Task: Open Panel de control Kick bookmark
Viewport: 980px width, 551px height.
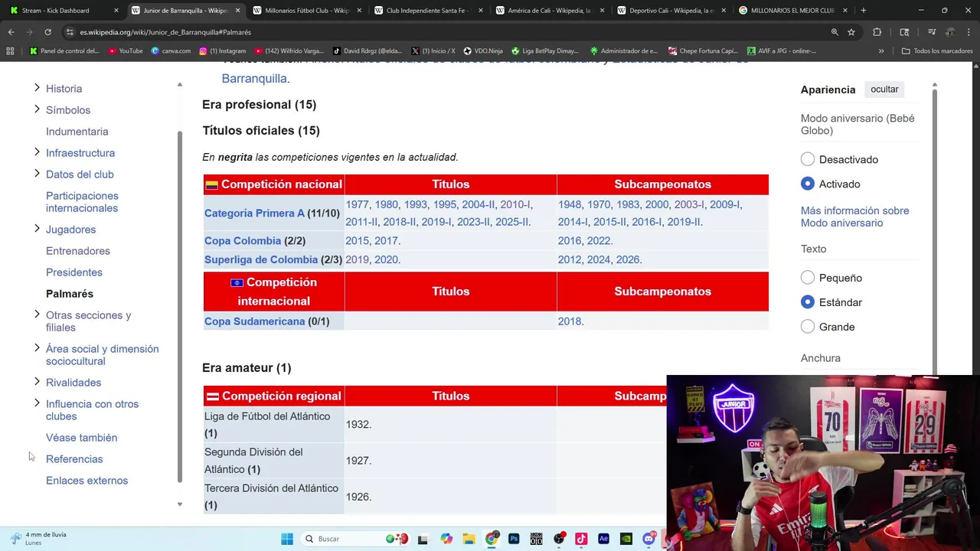Action: [64, 51]
